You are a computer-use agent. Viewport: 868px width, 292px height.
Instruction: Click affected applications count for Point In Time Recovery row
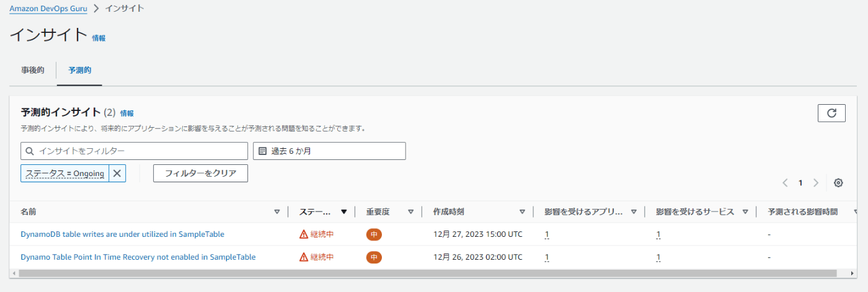coord(547,257)
